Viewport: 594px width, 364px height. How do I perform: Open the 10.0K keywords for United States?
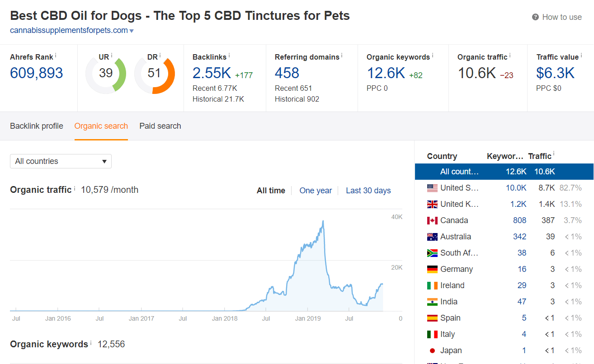coord(516,188)
